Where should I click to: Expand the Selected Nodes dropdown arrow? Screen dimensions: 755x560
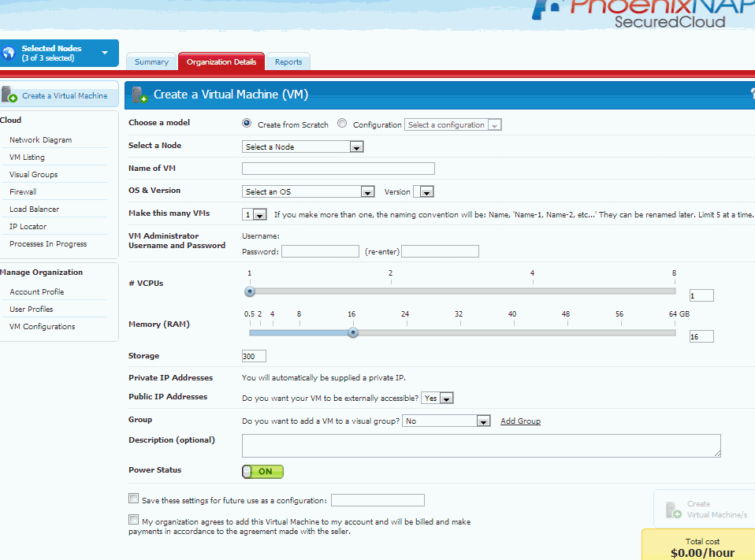pos(105,54)
